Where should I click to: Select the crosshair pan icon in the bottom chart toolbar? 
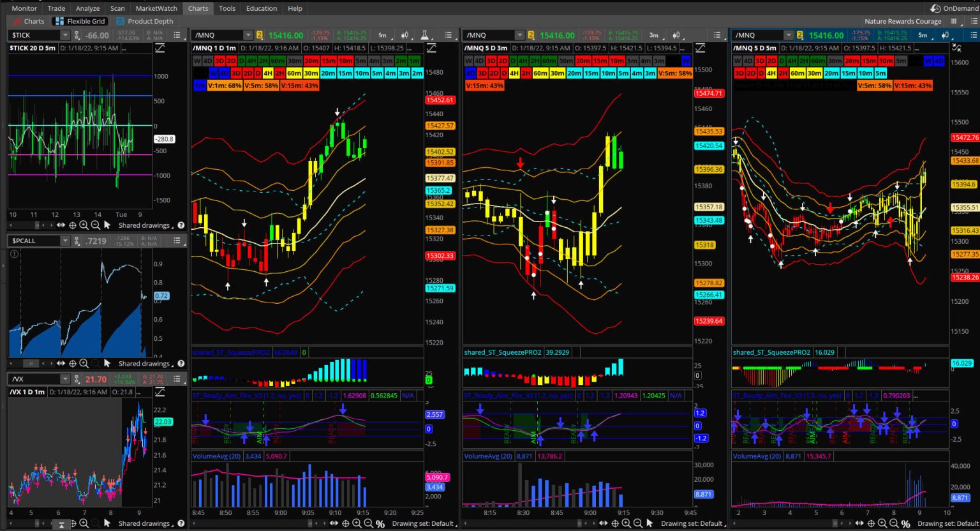click(x=347, y=523)
